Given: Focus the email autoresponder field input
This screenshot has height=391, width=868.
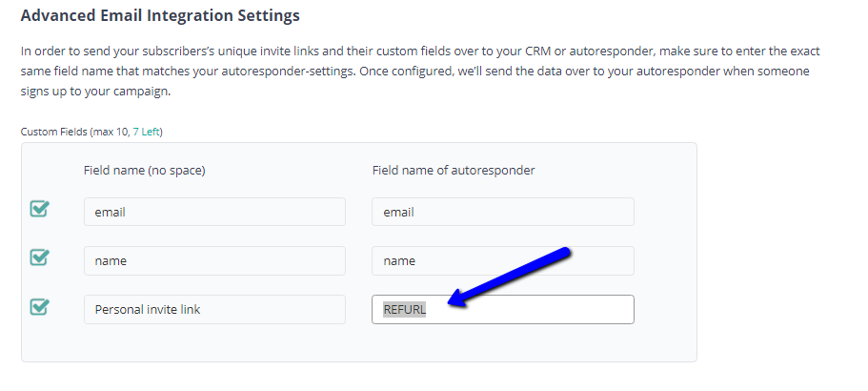Looking at the screenshot, I should click(502, 212).
